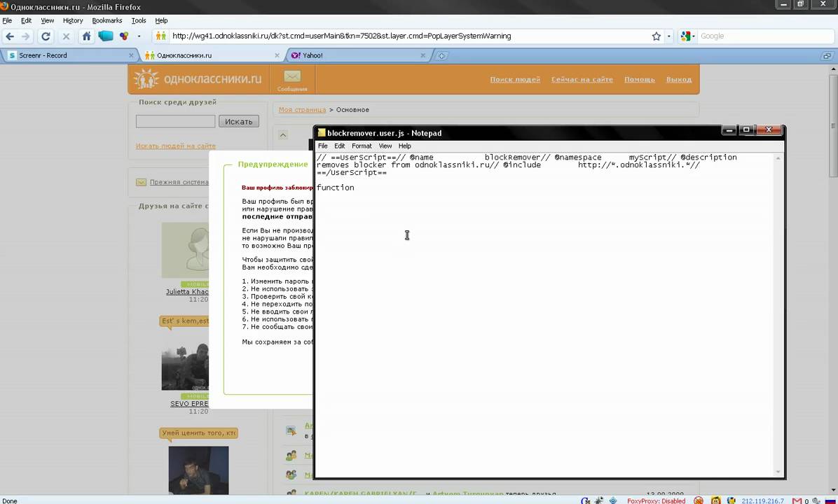Open dropdown arrow next to colorful circles icon
The image size is (838, 504).
point(139,36)
